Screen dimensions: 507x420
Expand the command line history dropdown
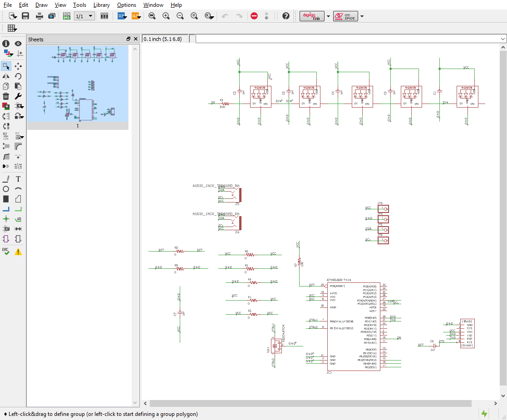[x=503, y=39]
